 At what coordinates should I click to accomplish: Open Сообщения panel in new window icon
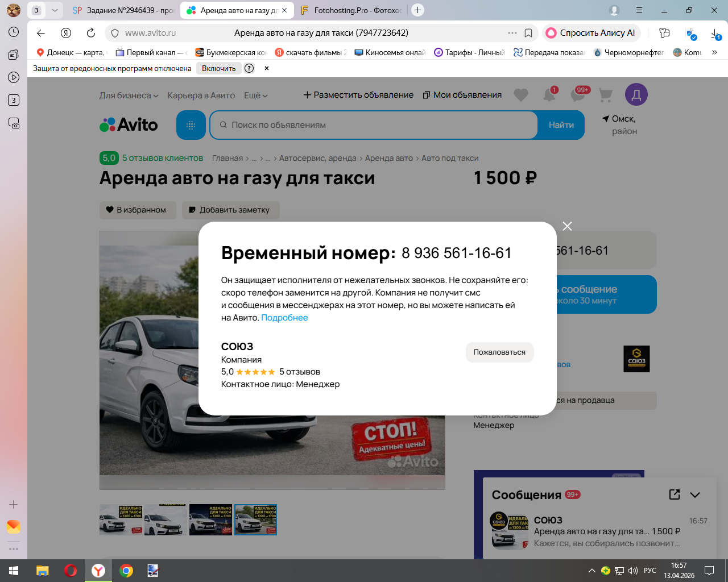(675, 494)
